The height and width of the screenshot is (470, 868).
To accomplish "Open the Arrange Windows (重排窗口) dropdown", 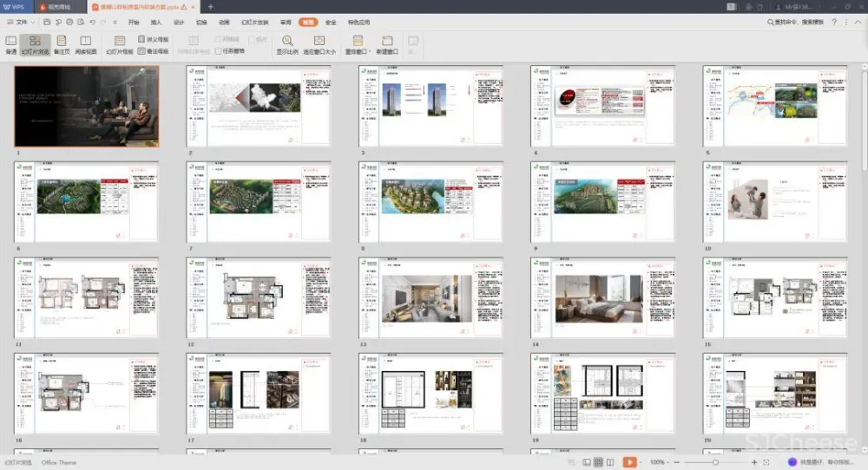I will (354, 44).
